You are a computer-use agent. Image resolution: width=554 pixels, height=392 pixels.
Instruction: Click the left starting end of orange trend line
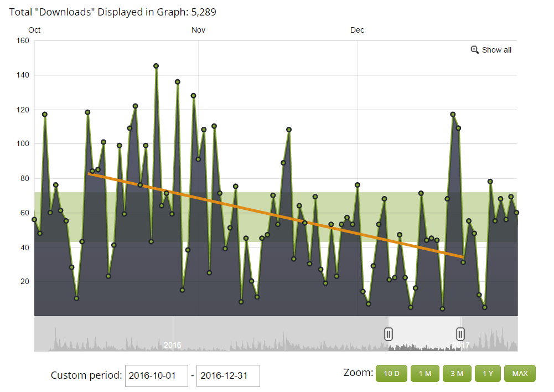coord(89,174)
